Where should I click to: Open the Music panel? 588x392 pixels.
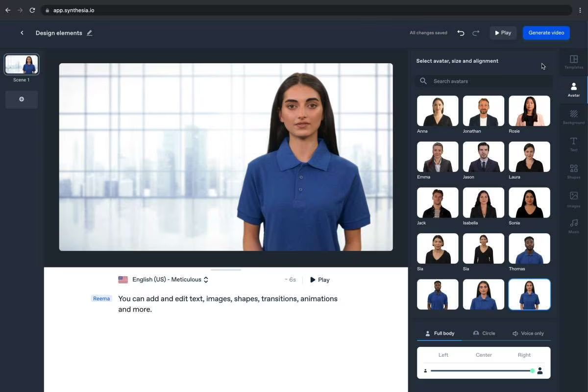point(574,226)
